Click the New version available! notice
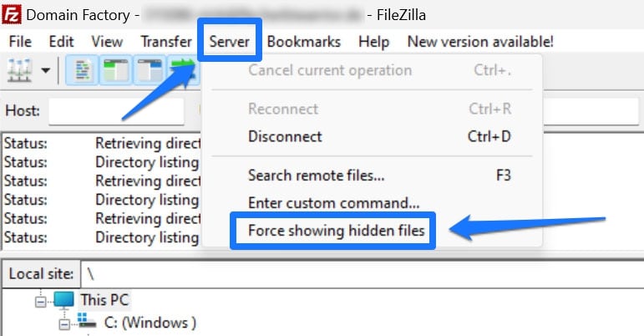The image size is (644, 336). [x=480, y=41]
